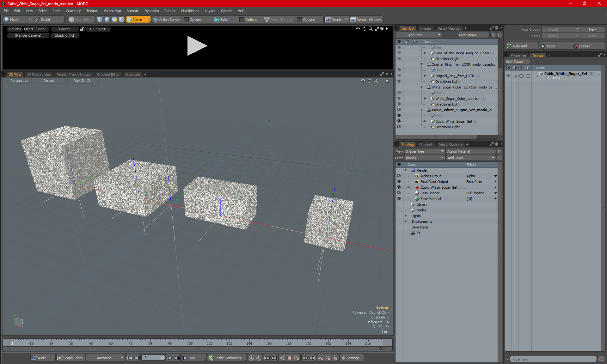Image resolution: width=607 pixels, height=364 pixels.
Task: Open the Animated keying dropdown
Action: click(106, 358)
